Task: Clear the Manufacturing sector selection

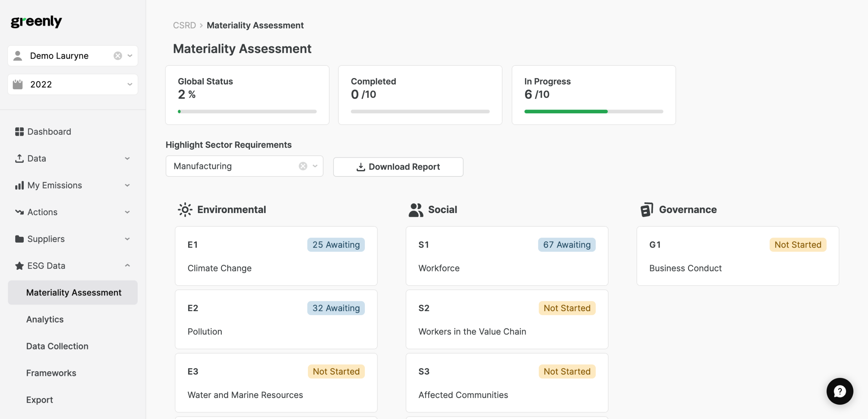Action: click(x=303, y=166)
